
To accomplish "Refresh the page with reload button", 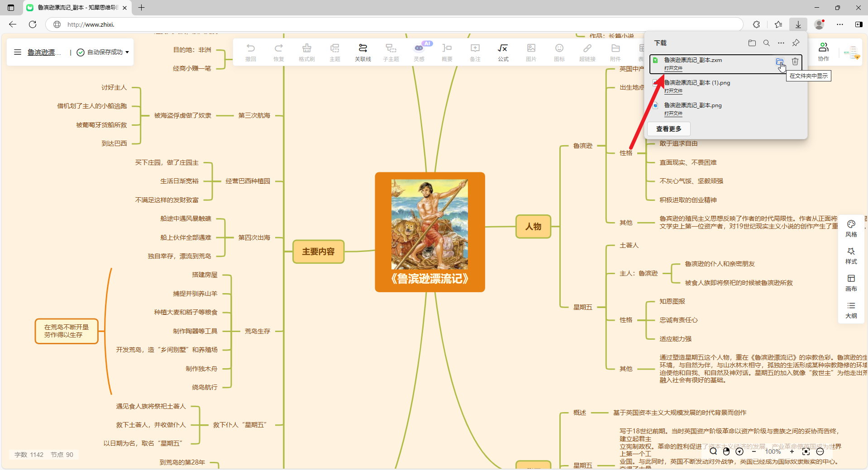I will point(33,24).
